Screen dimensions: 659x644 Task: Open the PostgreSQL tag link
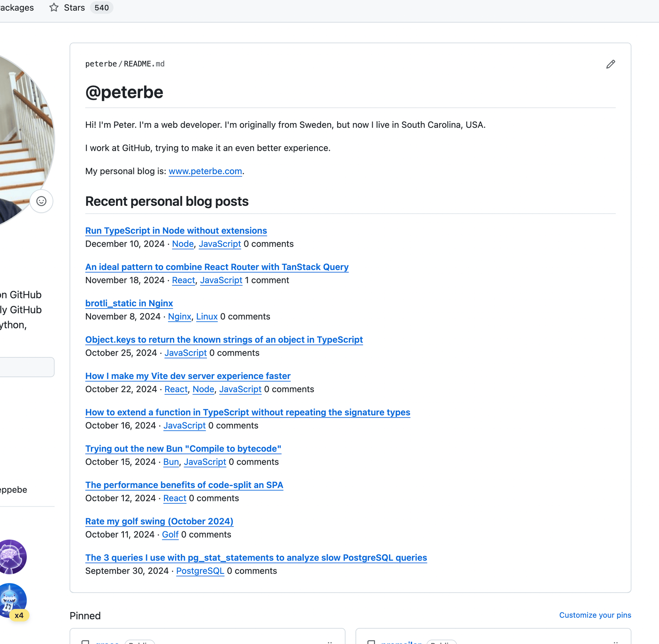click(x=200, y=571)
